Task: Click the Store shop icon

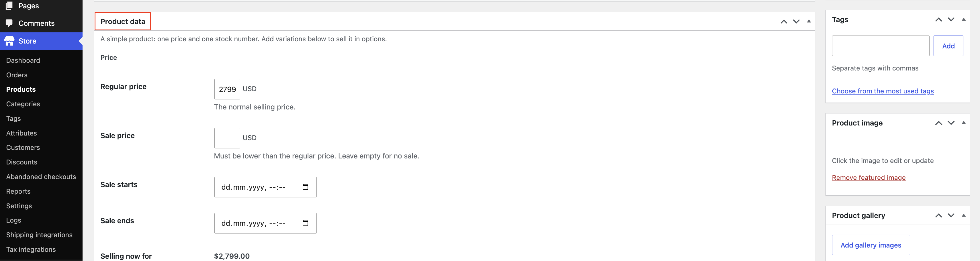Action: coord(9,41)
